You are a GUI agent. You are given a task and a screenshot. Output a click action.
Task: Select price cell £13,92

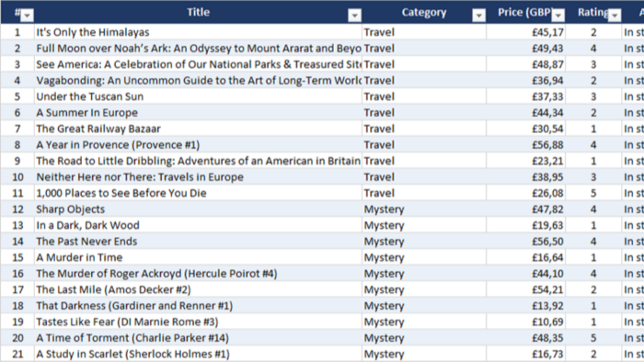(525, 305)
